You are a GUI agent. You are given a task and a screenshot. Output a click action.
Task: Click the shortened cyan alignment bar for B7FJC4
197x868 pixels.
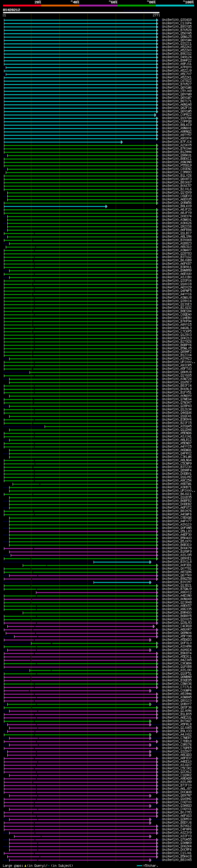(63, 142)
